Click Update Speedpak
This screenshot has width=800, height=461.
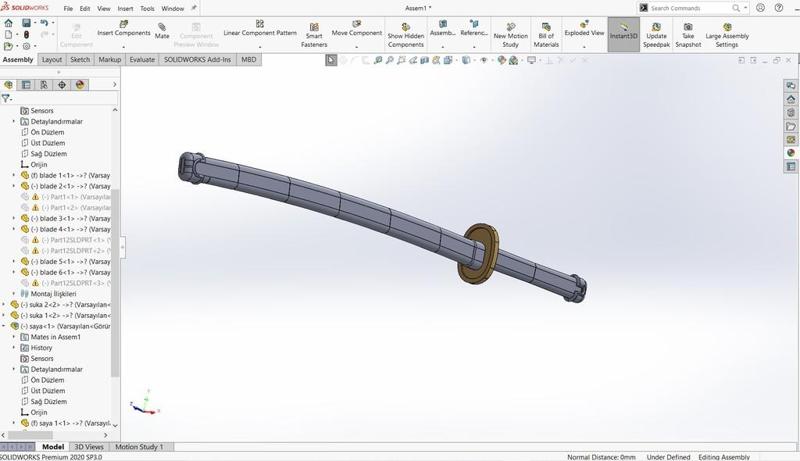[656, 35]
